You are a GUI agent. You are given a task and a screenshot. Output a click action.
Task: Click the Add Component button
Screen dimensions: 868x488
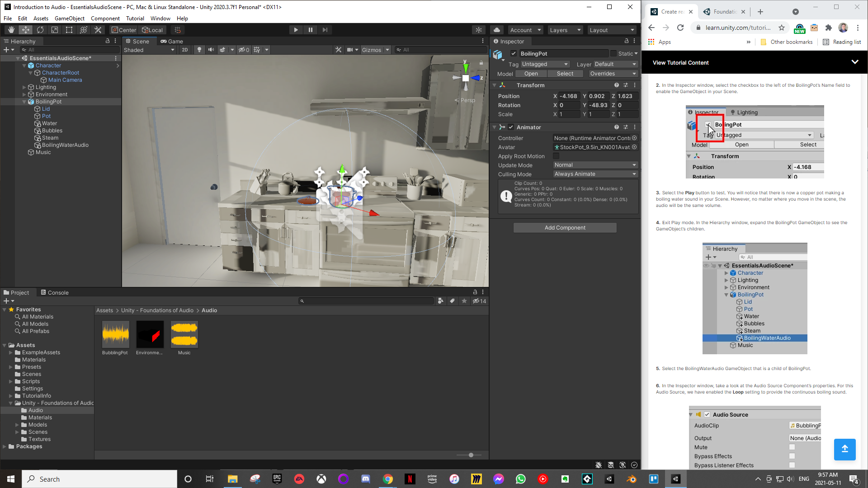(565, 228)
